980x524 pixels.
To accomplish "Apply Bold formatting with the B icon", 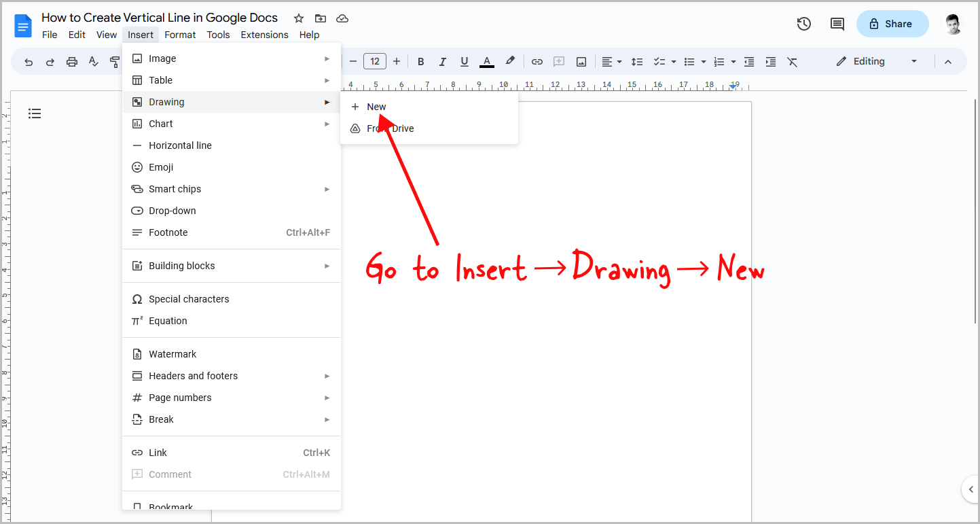I will 420,61.
